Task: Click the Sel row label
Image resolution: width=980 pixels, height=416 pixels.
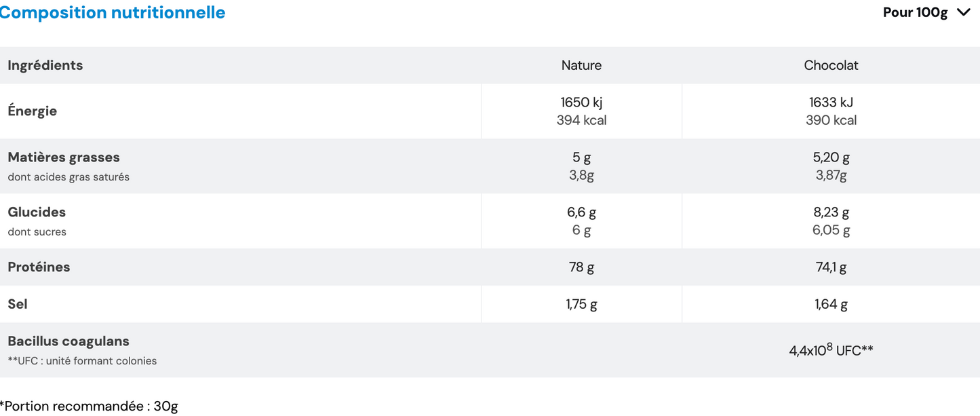Action: click(18, 304)
